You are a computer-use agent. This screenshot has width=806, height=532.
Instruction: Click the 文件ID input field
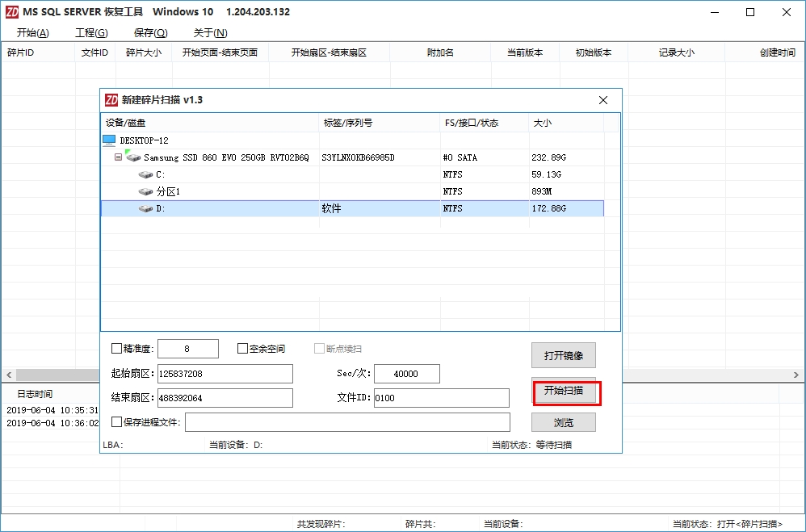(442, 398)
